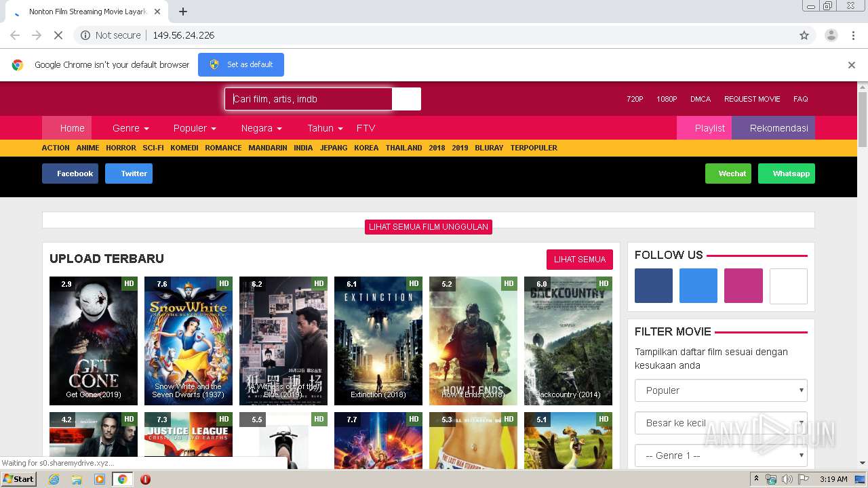Bookmark this page with the star icon
The height and width of the screenshot is (488, 868).
click(x=804, y=35)
